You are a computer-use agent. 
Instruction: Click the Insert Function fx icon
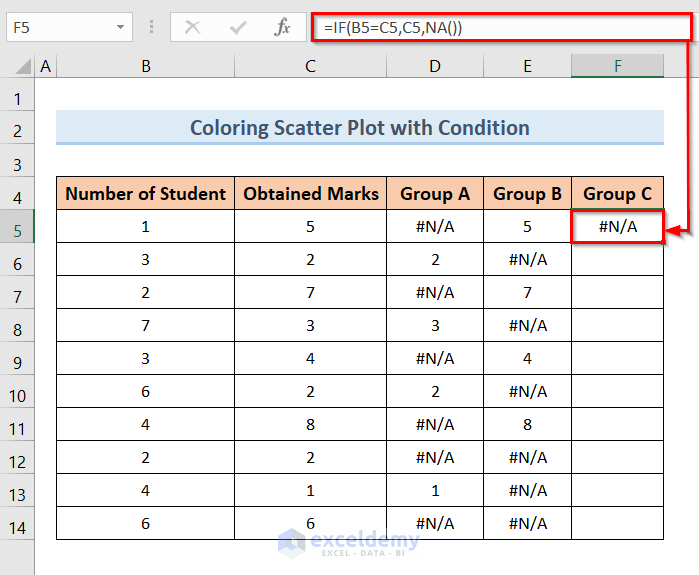pyautogui.click(x=283, y=28)
